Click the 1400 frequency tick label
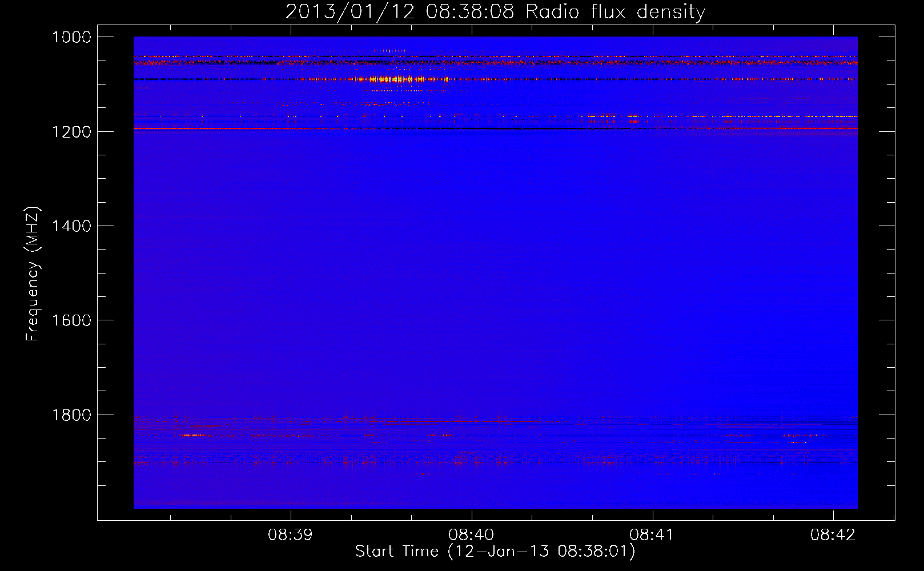Screen dimensions: 924x571 click(71, 226)
